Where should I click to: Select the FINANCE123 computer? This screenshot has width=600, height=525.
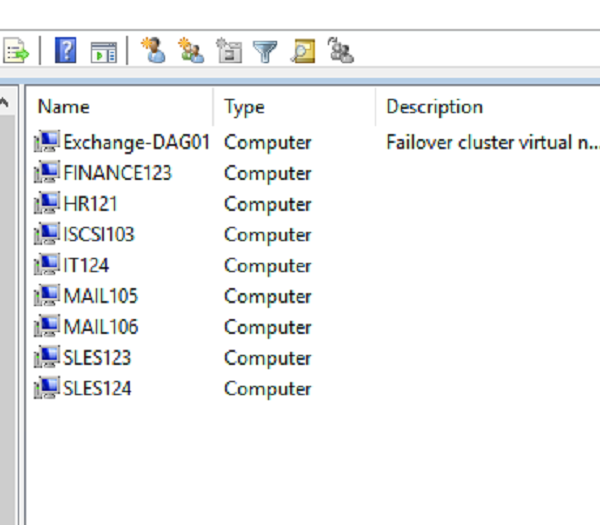[x=117, y=174]
